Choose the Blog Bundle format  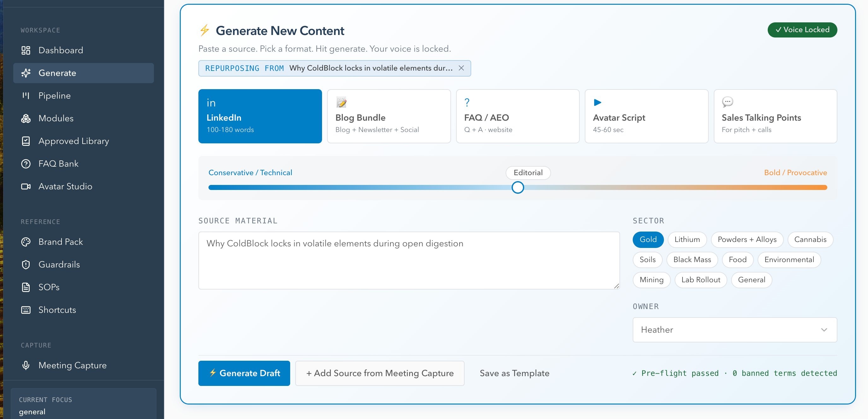(x=389, y=116)
